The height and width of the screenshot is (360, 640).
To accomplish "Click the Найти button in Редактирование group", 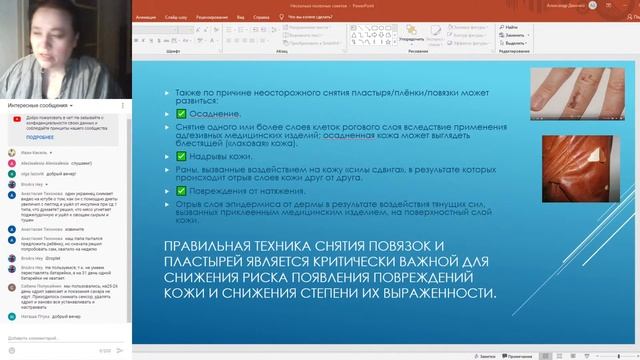I will tap(509, 27).
